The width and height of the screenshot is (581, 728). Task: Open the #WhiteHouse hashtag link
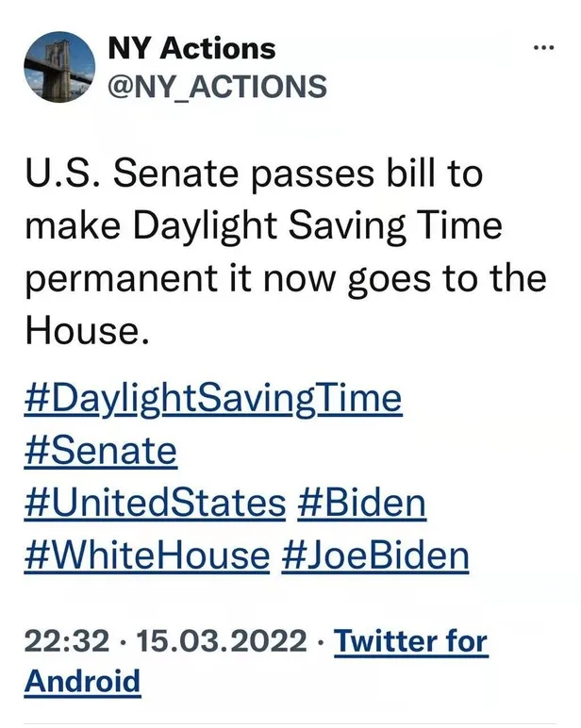(x=146, y=555)
